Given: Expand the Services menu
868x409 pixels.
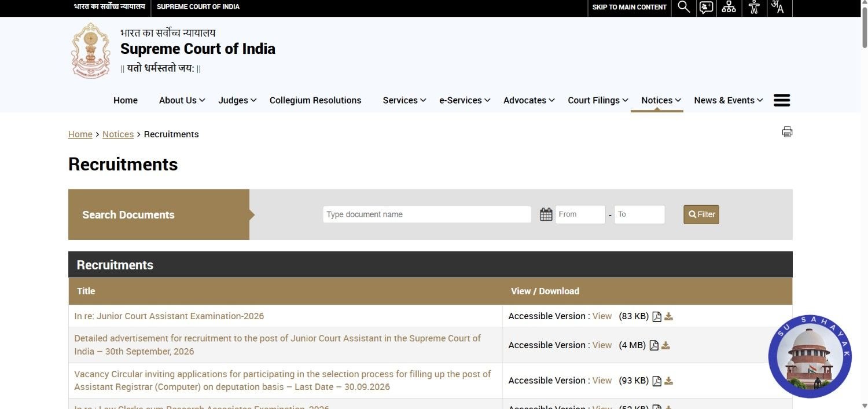Looking at the screenshot, I should click(404, 100).
